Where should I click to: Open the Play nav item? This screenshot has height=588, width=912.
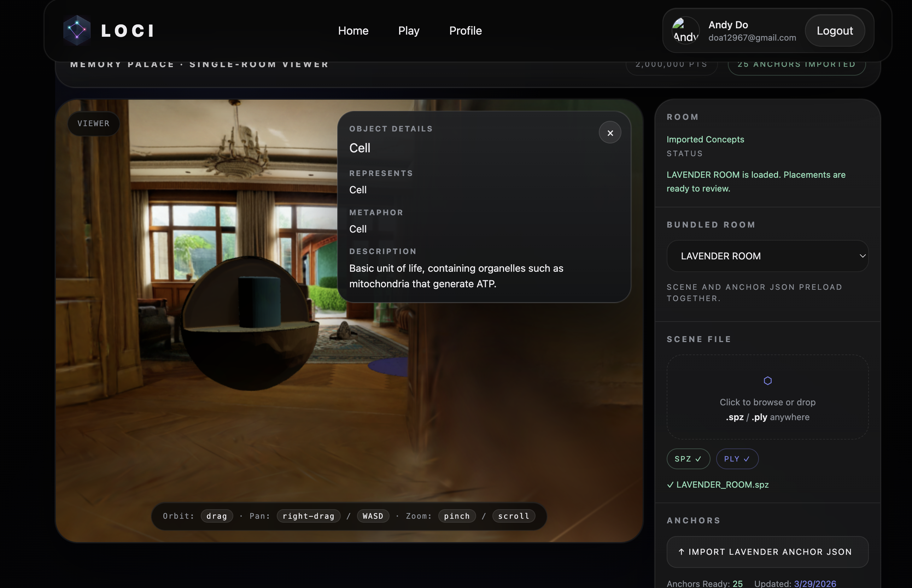[409, 30]
